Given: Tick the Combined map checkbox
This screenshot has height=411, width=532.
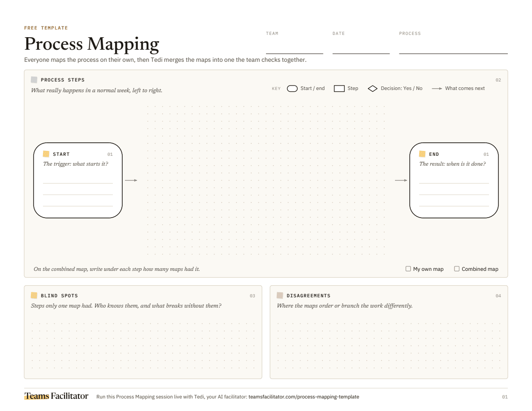Looking at the screenshot, I should tap(457, 269).
